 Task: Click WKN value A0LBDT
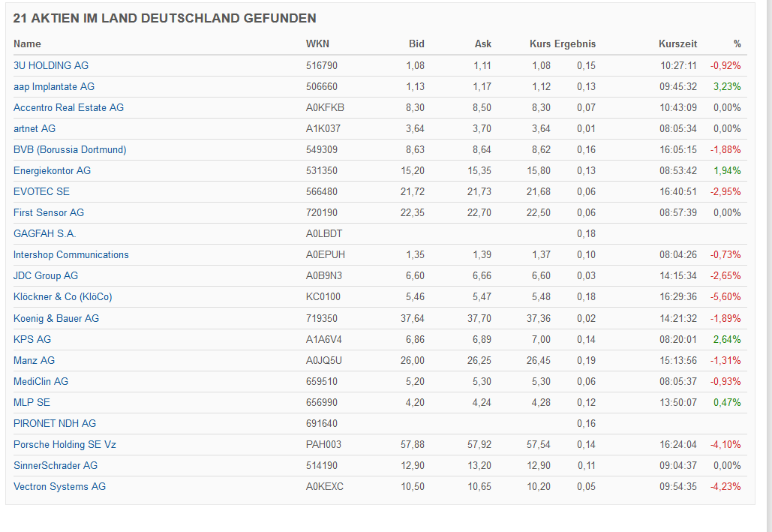click(x=324, y=233)
